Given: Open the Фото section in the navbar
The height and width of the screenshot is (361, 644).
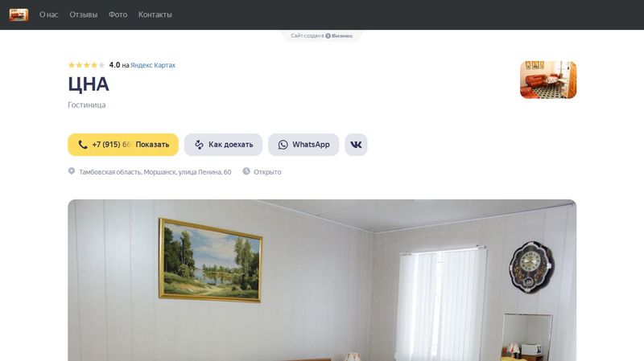Looking at the screenshot, I should (118, 14).
